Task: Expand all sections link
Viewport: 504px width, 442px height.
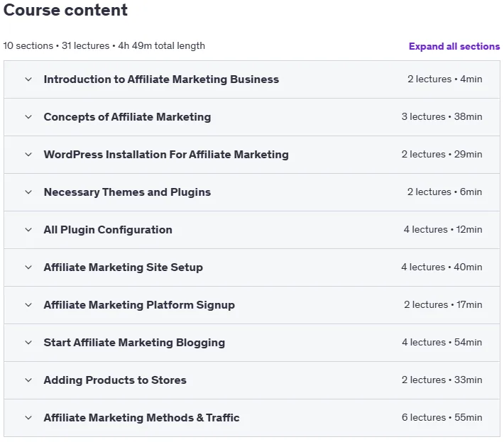Action: point(454,46)
